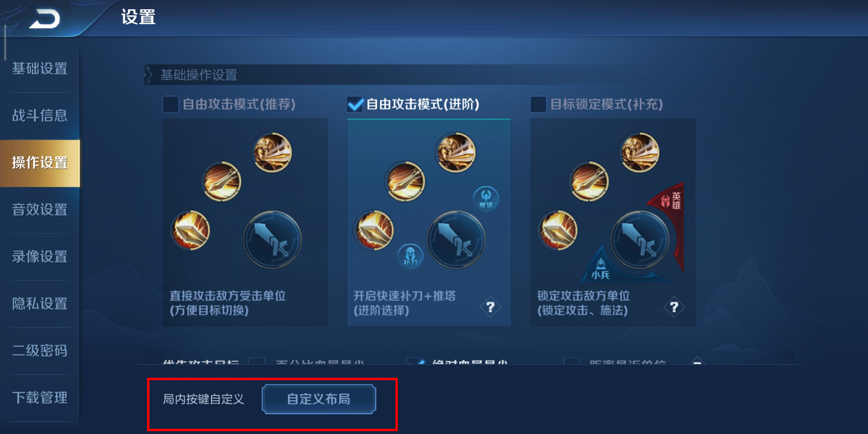This screenshot has height=434, width=868.
Task: Go to the 隐私设置 tab
Action: (40, 304)
